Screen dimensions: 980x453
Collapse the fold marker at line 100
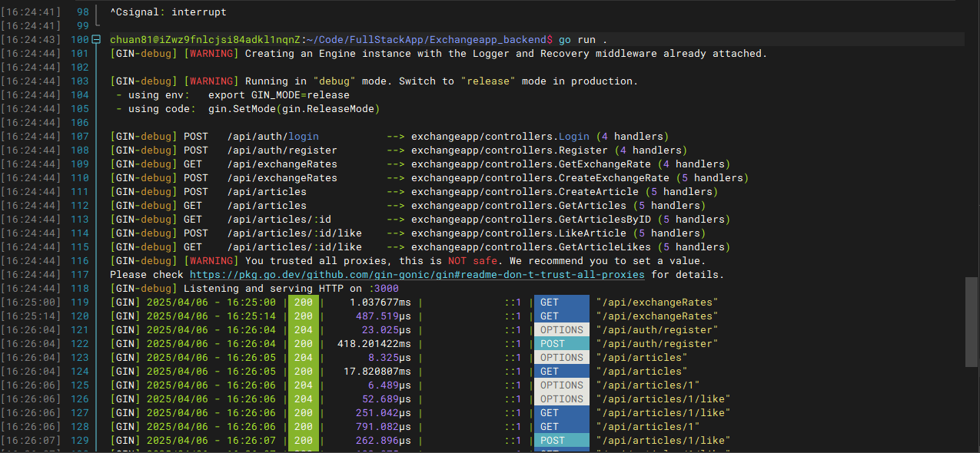point(96,40)
